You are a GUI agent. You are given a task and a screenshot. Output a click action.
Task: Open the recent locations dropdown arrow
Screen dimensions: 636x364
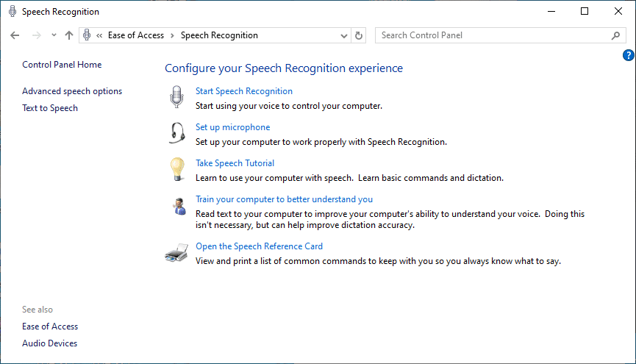[54, 35]
